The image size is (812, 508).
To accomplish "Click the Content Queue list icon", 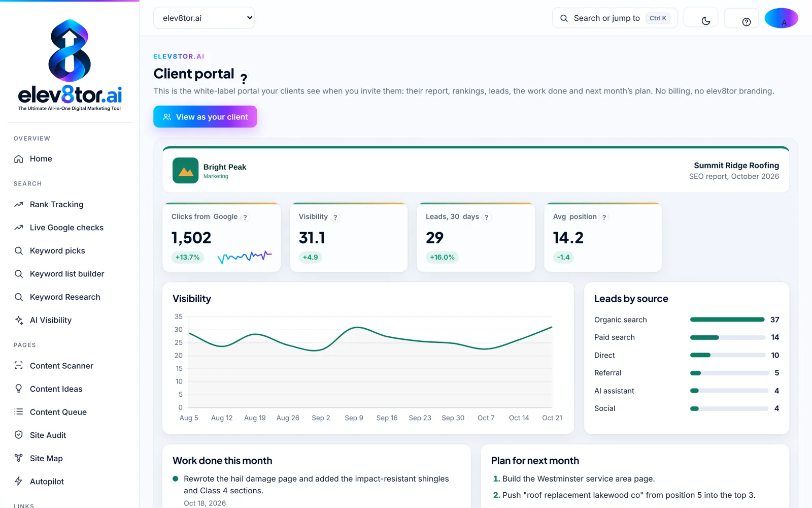I will coord(19,412).
